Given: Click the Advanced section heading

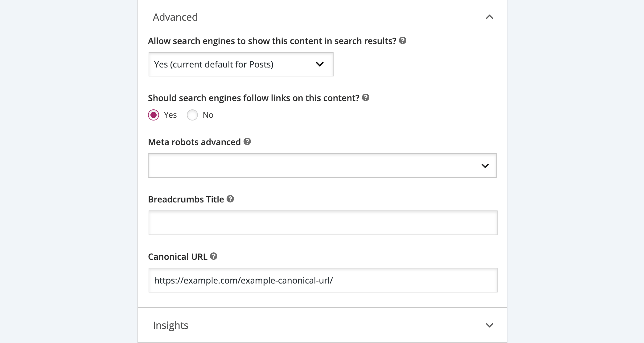Looking at the screenshot, I should pos(175,17).
